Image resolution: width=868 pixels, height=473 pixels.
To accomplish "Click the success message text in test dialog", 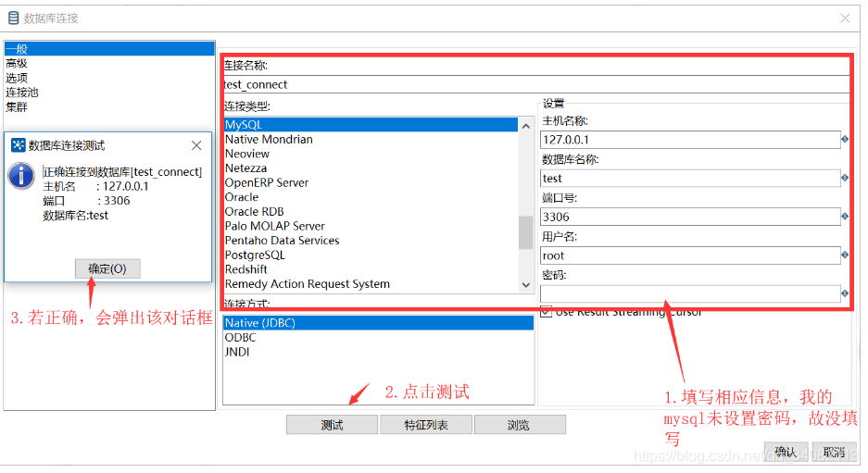I will [122, 172].
